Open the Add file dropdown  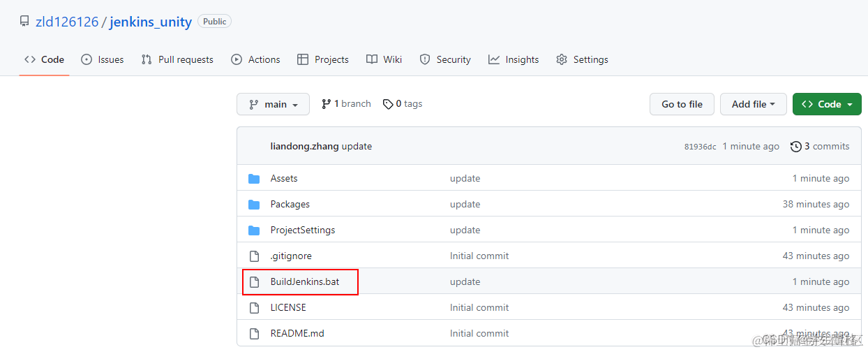754,104
